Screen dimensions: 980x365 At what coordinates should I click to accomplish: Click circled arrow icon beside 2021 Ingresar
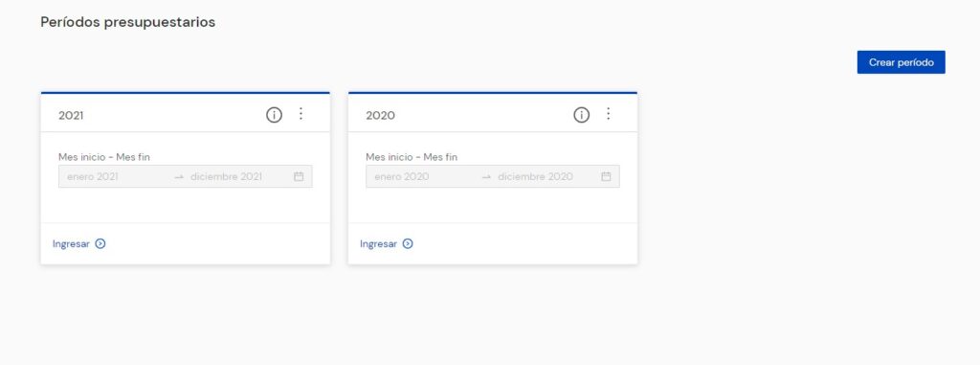(100, 244)
